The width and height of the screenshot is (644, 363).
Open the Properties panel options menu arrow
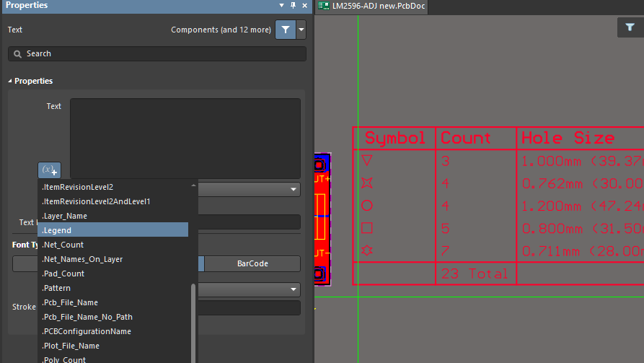click(282, 5)
